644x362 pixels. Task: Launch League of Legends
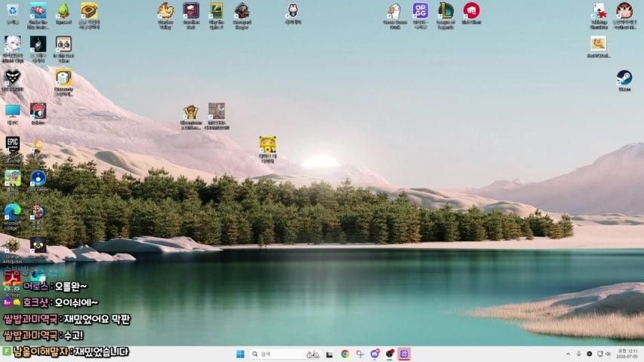[x=445, y=11]
